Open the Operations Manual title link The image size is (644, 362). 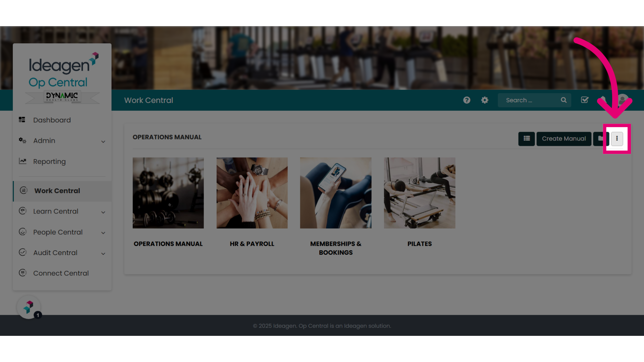[x=168, y=244]
